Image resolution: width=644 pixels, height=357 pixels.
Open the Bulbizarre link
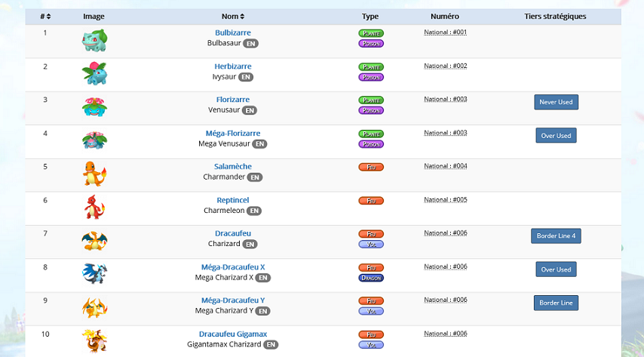233,33
